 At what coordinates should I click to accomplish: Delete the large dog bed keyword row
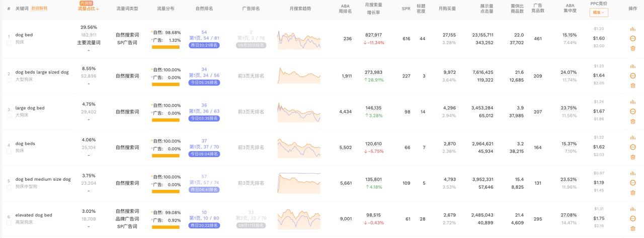point(632,121)
